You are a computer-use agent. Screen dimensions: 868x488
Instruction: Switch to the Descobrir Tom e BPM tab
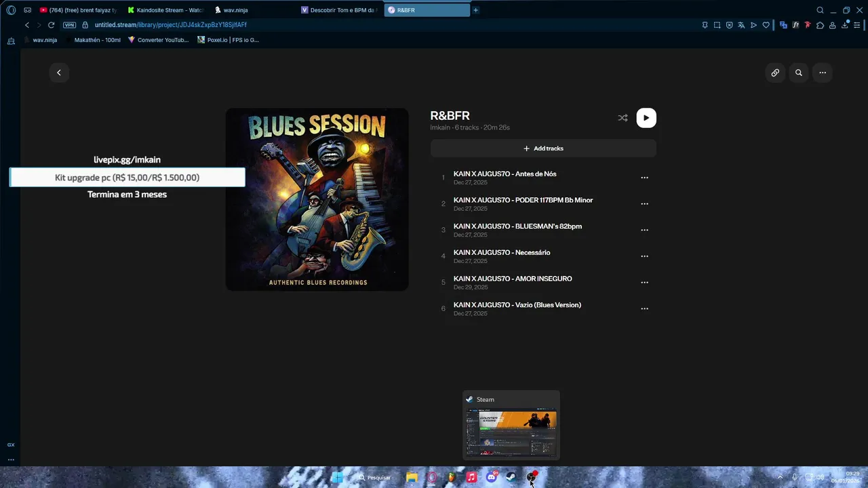coord(339,10)
